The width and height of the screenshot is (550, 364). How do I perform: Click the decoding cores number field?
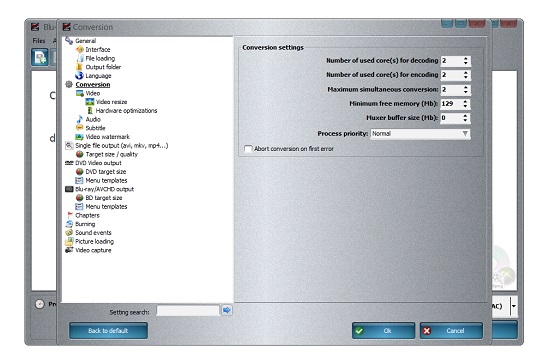click(x=451, y=61)
